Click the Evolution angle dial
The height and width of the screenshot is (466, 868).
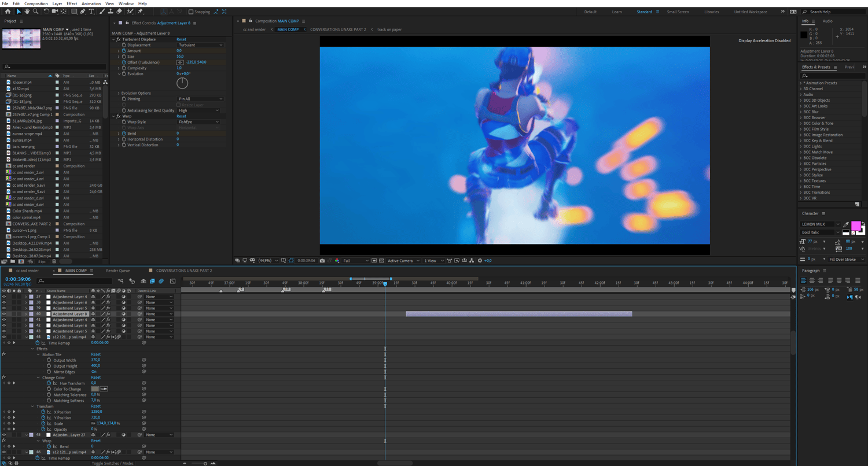182,83
